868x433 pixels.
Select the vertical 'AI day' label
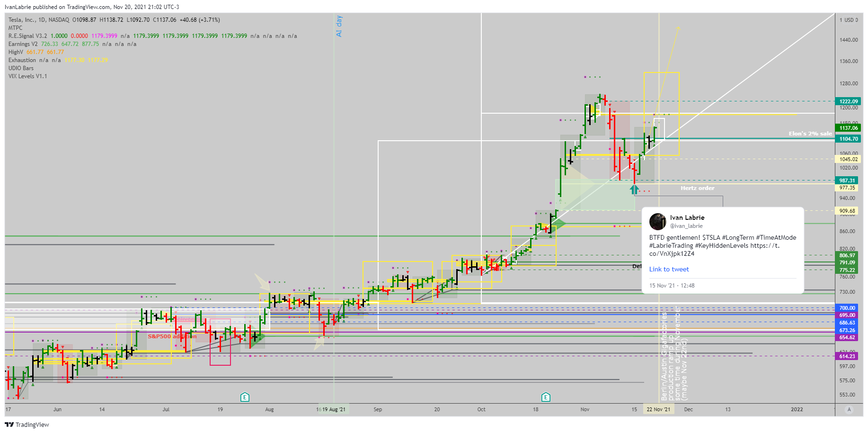coord(339,26)
